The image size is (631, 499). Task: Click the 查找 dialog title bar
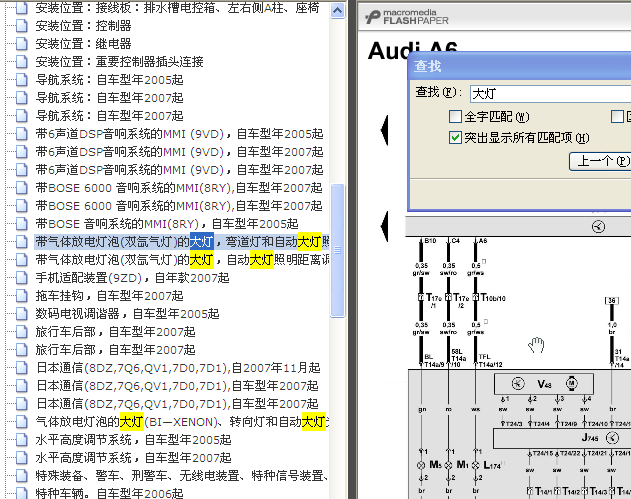[x=520, y=66]
